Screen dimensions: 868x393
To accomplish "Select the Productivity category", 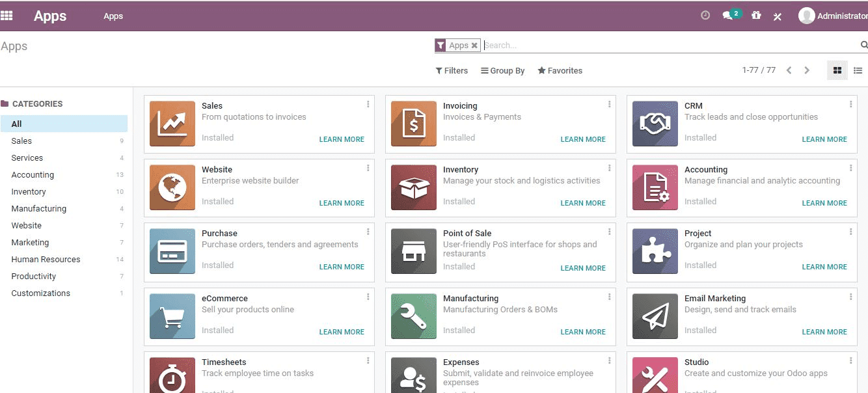I will (x=64, y=276).
